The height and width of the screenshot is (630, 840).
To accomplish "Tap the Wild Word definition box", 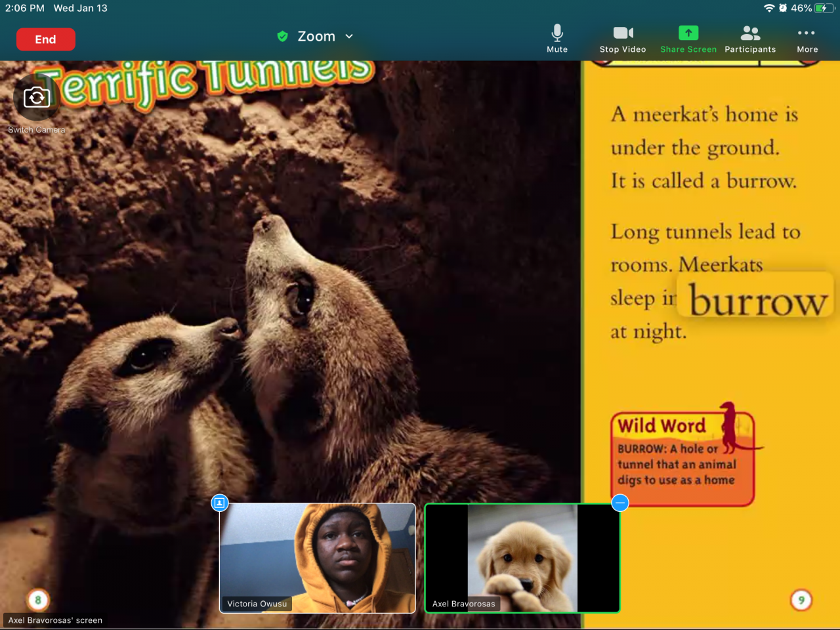I will coord(682,458).
